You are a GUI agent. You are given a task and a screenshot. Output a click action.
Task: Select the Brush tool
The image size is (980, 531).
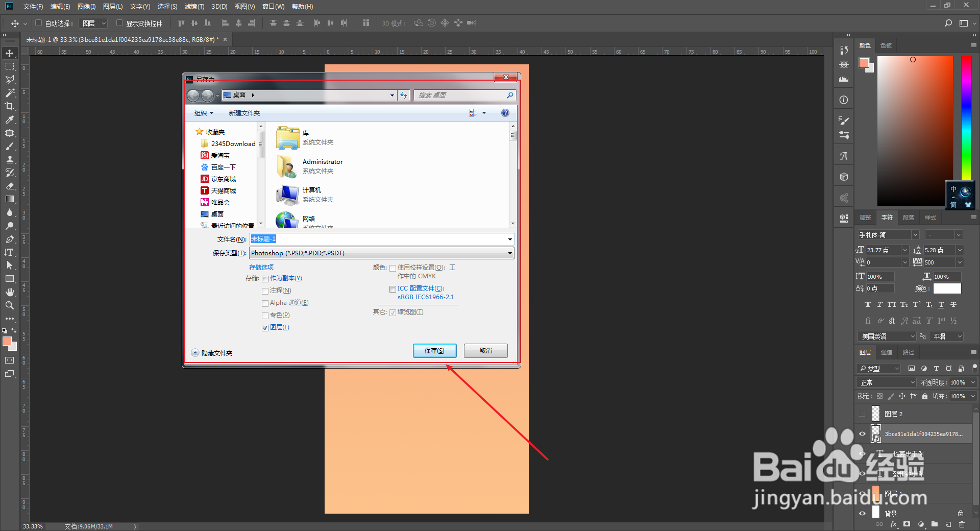[x=10, y=146]
